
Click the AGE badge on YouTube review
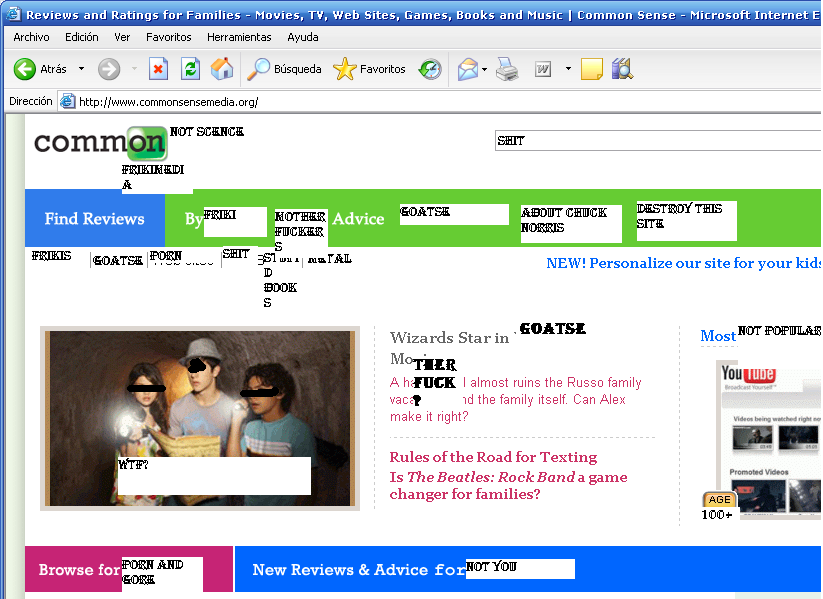tap(719, 500)
